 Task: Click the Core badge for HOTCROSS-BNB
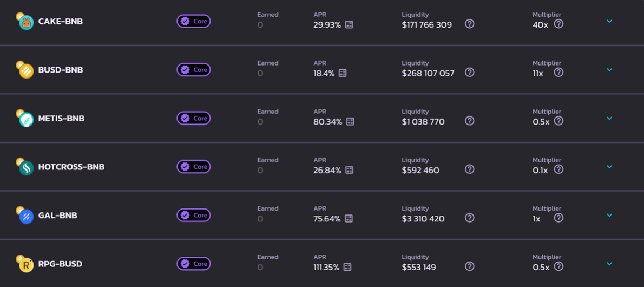click(194, 167)
